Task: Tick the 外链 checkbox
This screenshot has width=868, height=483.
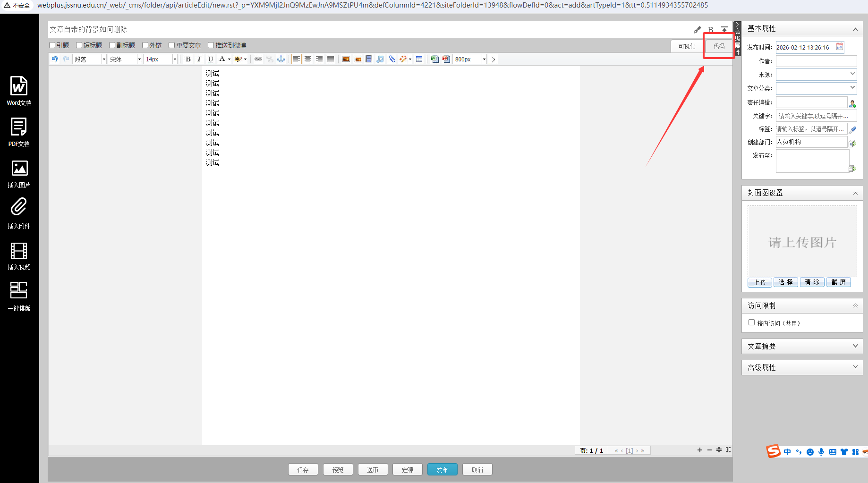Action: [145, 45]
